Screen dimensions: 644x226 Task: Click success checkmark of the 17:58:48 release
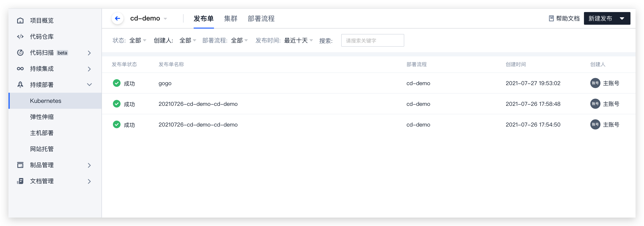coord(116,104)
